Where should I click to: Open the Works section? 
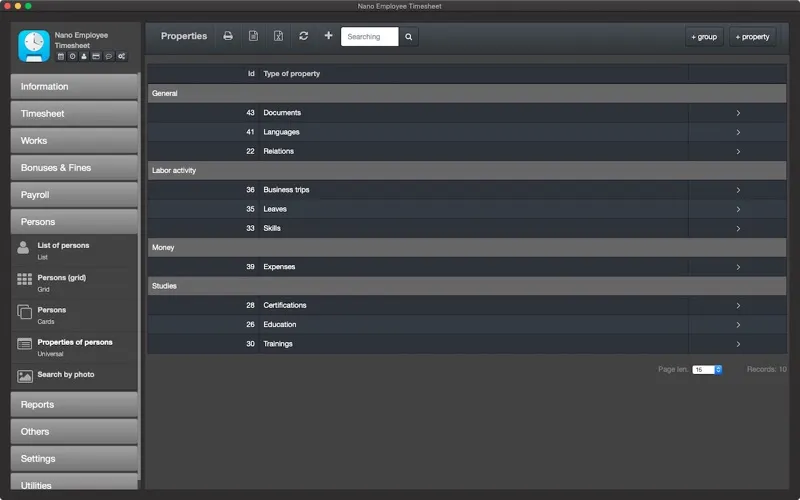click(74, 141)
